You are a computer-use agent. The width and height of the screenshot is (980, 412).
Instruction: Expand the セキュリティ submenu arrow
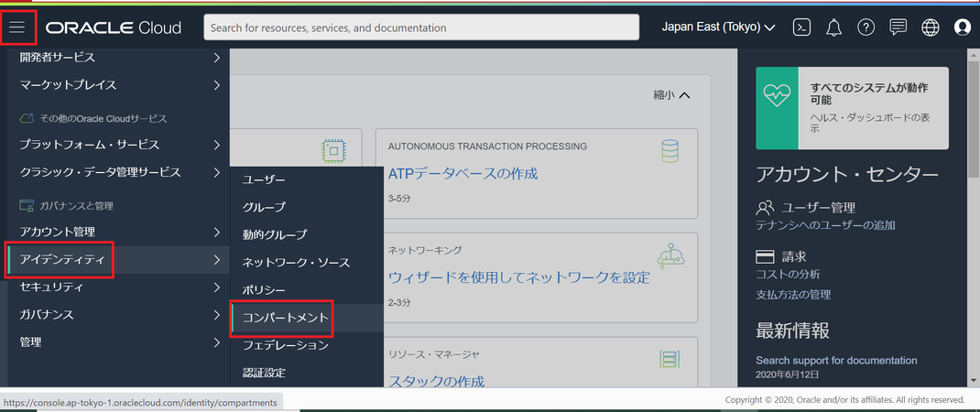click(x=216, y=287)
